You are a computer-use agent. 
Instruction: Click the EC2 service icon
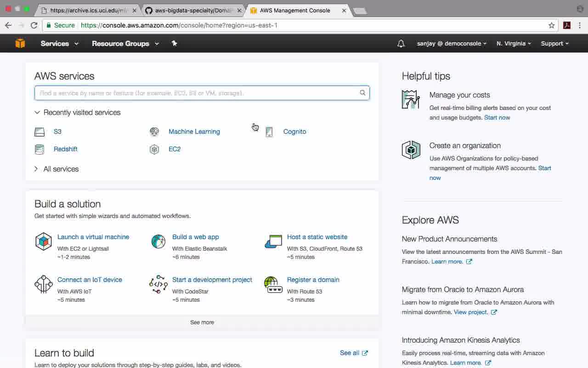154,149
